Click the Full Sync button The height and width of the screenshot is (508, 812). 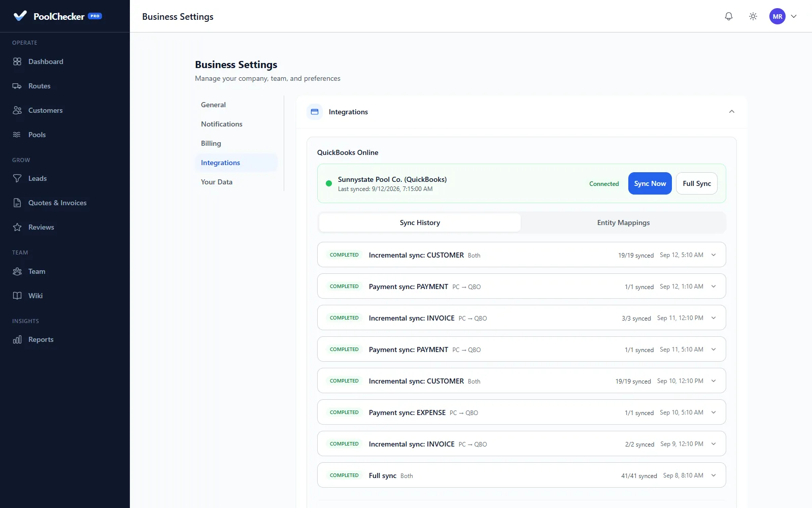pyautogui.click(x=697, y=183)
